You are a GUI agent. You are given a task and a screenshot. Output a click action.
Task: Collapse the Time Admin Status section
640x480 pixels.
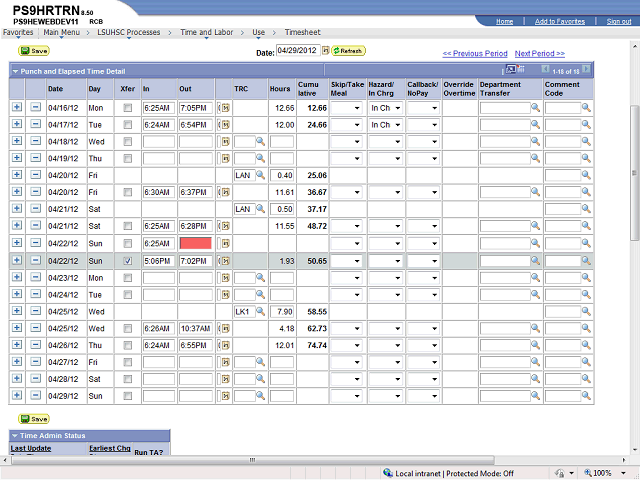pyautogui.click(x=15, y=436)
